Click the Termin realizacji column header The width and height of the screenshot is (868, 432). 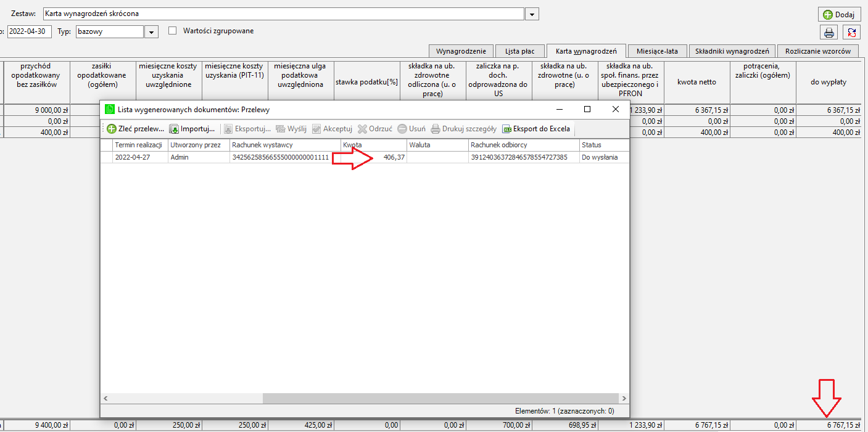coord(139,145)
